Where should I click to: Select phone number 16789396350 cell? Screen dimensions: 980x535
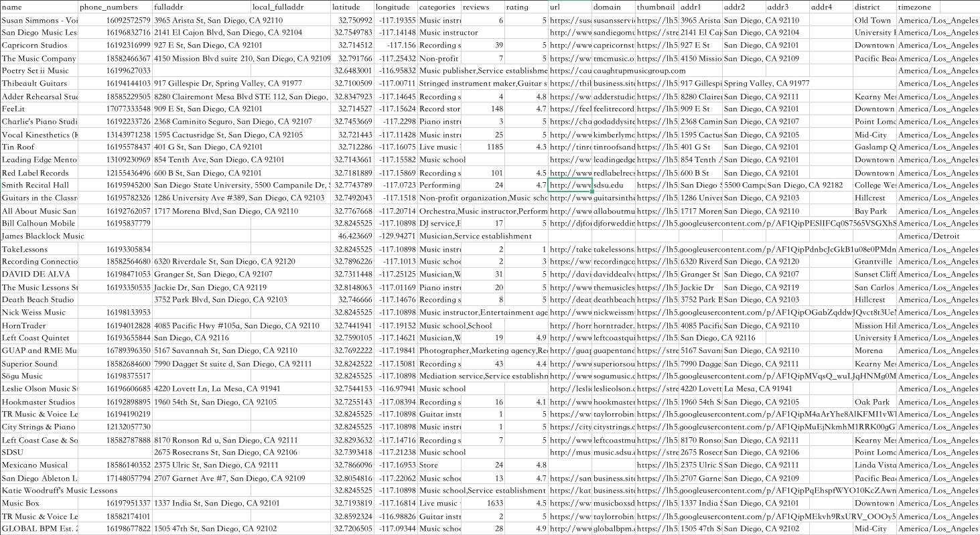pyautogui.click(x=115, y=350)
